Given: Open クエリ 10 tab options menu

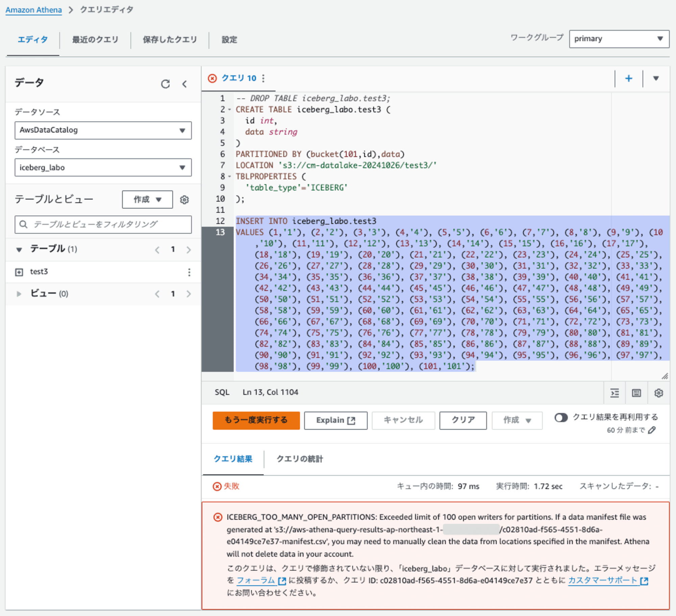Looking at the screenshot, I should (x=263, y=78).
